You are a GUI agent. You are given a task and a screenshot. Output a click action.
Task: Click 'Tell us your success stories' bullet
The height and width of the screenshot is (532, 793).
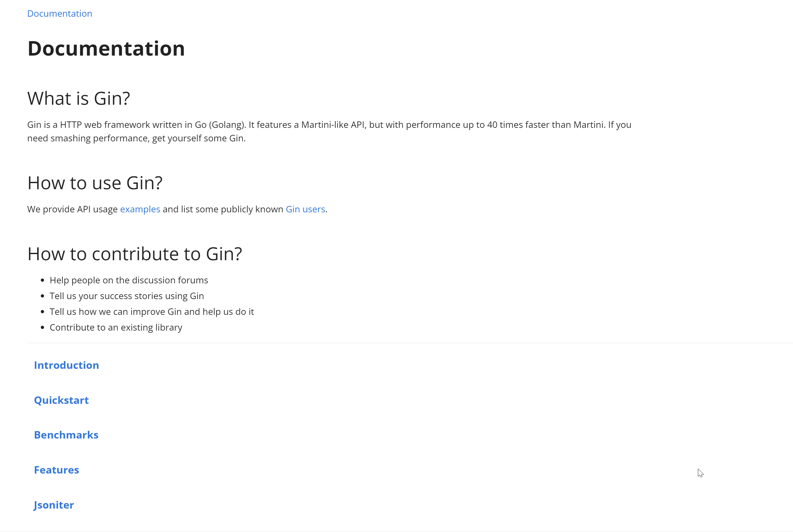(127, 296)
